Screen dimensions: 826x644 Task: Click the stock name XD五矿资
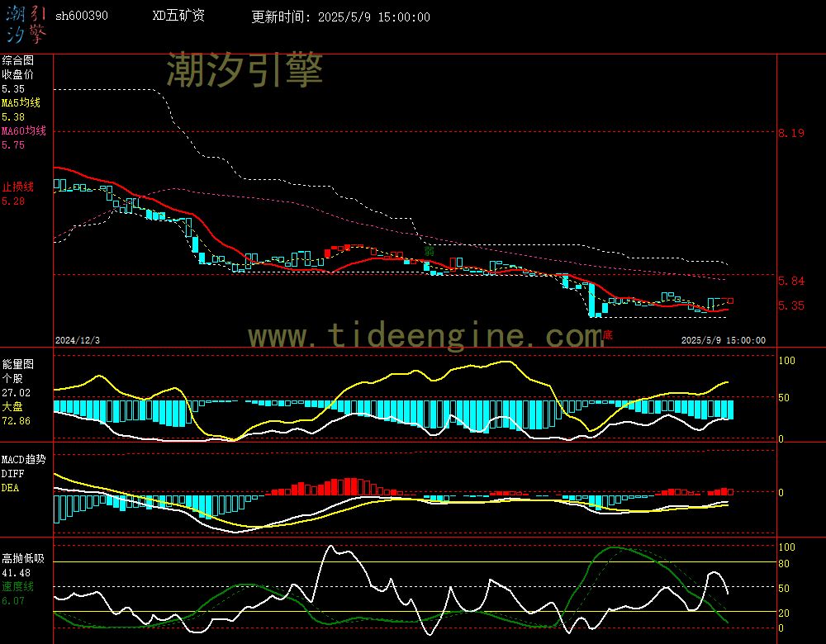coord(178,16)
